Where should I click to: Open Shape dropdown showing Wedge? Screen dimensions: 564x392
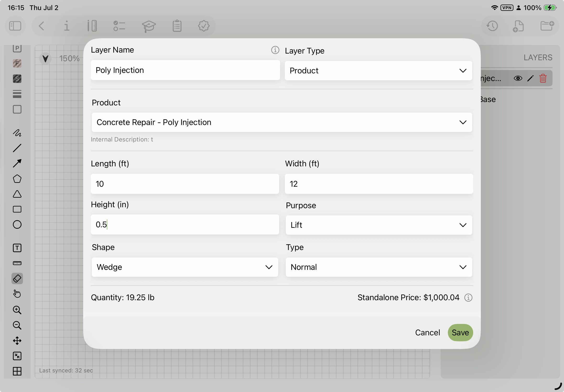coord(185,267)
